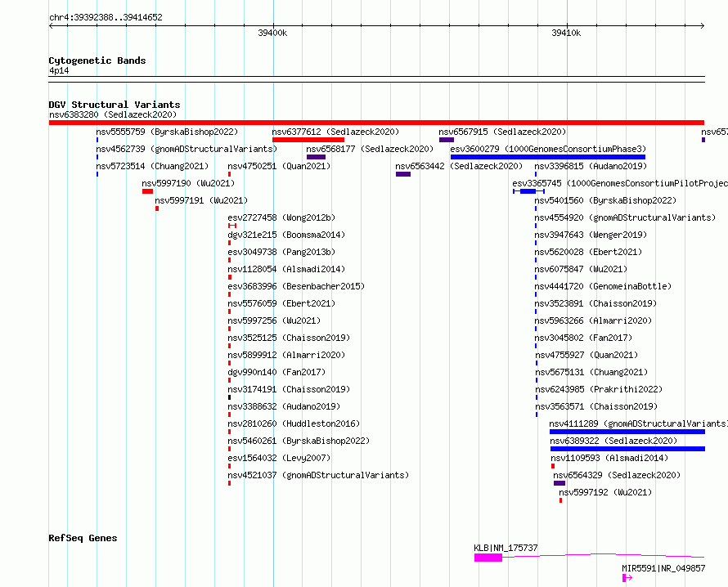728x587 pixels.
Task: Click the chr4:39392388..39414652 coordinates text
Action: pos(106,18)
